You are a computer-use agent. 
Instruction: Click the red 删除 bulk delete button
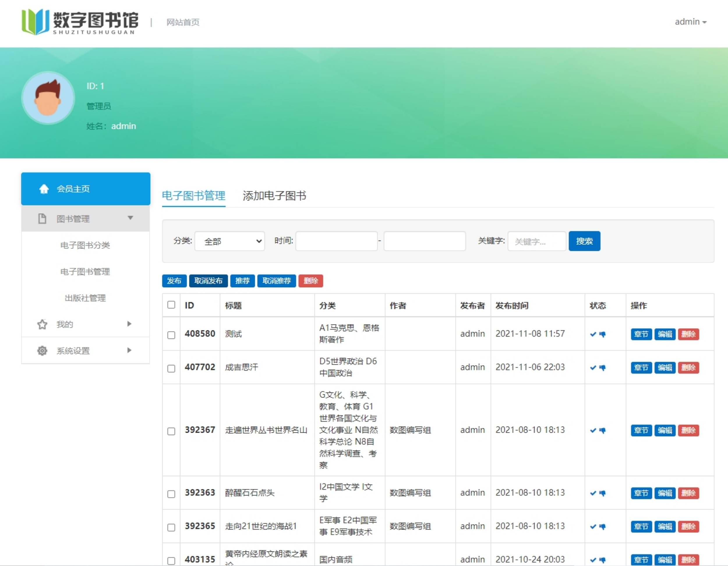click(x=311, y=281)
